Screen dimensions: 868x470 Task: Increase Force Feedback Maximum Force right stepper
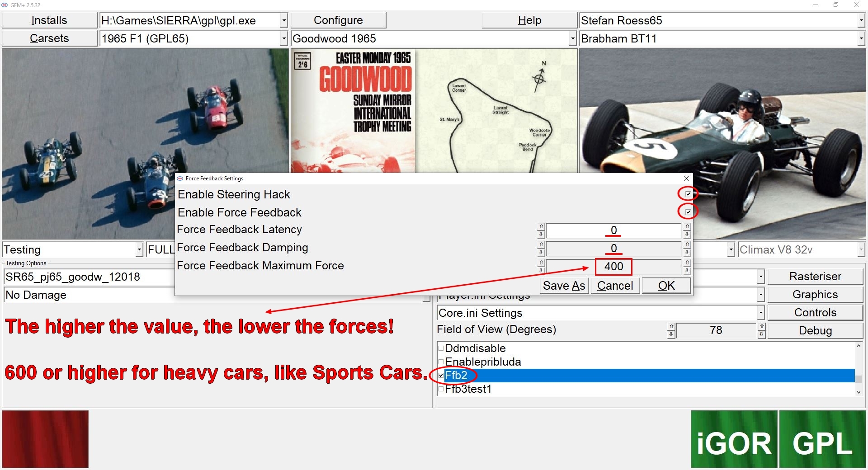[x=687, y=263]
